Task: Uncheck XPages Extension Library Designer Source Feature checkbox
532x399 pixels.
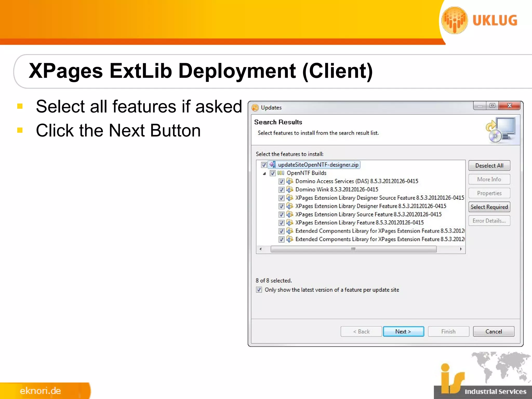Action: coord(281,198)
